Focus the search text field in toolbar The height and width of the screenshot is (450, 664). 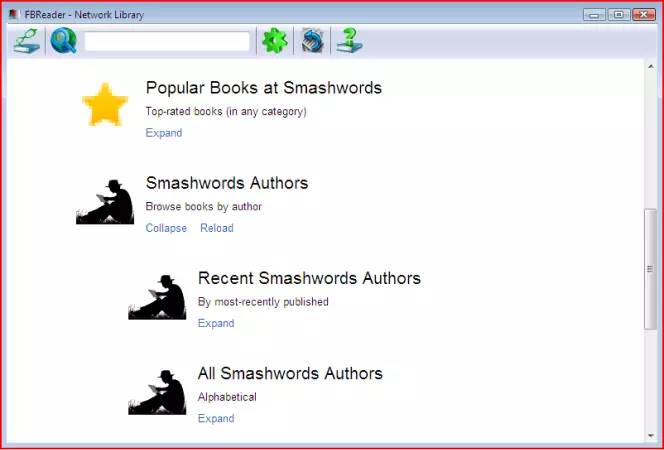click(x=167, y=41)
